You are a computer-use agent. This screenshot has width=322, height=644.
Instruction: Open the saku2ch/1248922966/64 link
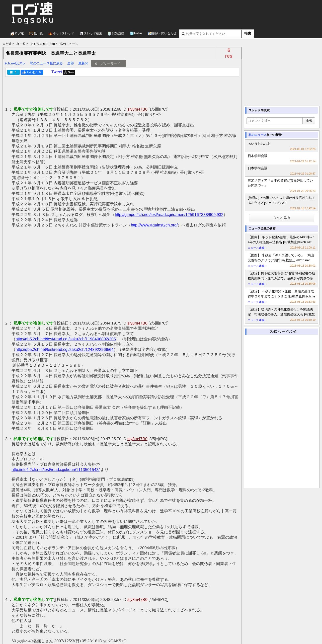(65, 350)
